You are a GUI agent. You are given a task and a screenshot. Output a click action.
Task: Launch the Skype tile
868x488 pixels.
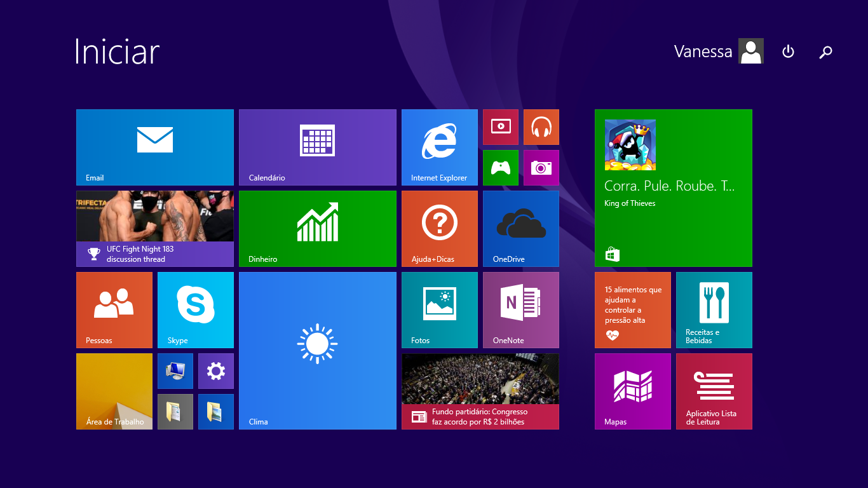pos(196,310)
